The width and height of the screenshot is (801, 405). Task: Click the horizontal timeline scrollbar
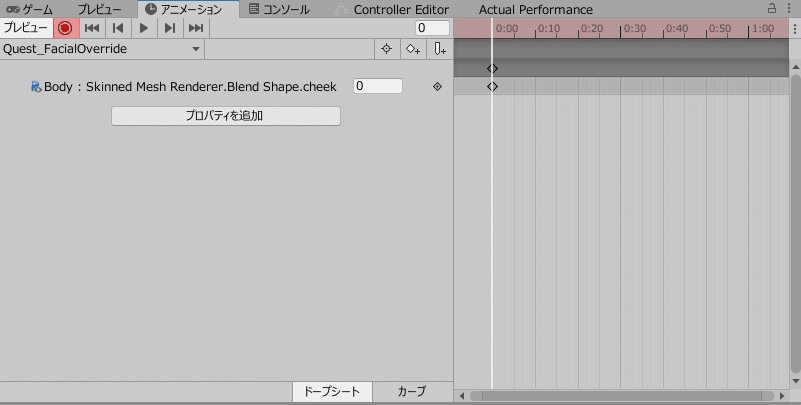tap(622, 396)
